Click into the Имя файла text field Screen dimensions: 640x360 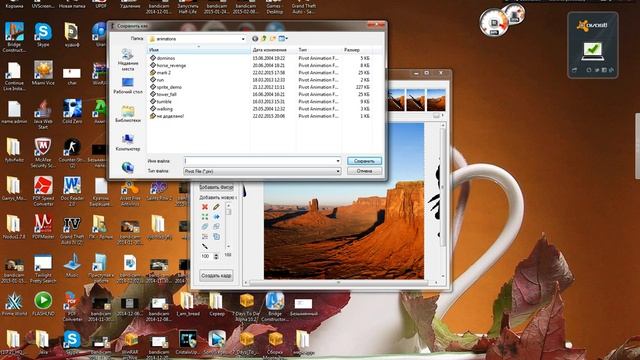click(x=260, y=161)
